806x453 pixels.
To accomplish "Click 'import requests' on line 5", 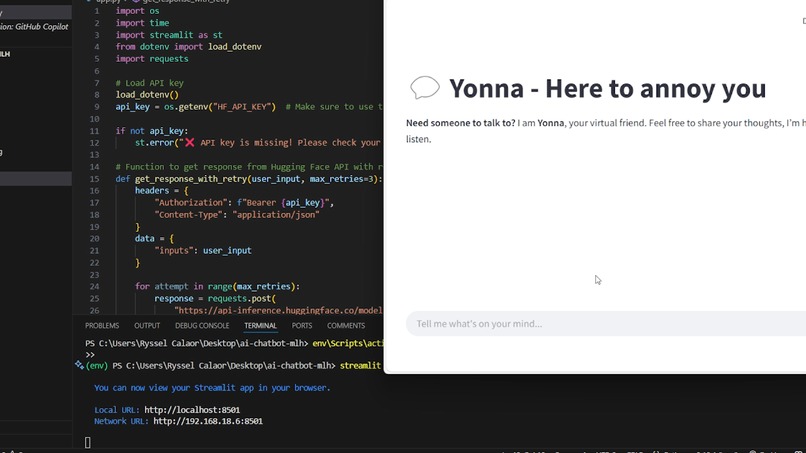I will click(x=152, y=59).
